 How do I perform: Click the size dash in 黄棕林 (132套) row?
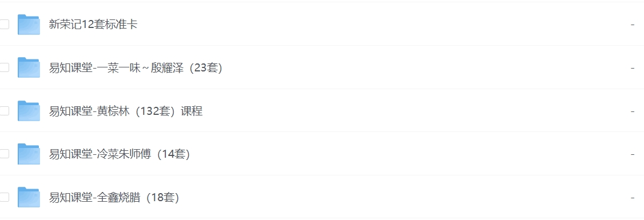click(633, 111)
